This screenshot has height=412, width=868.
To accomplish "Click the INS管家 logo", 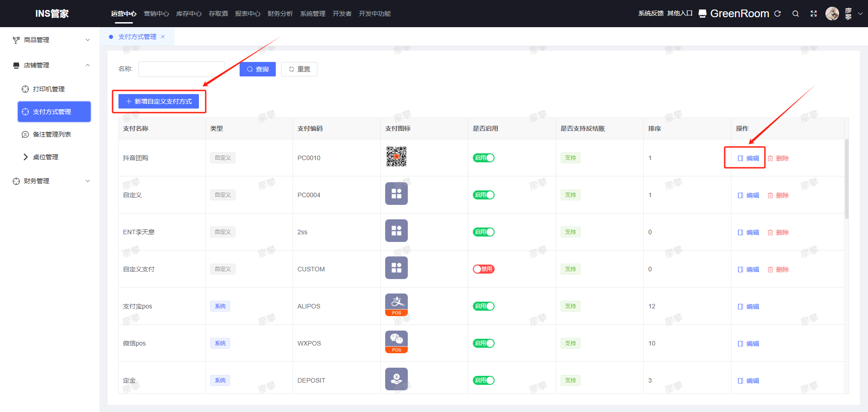I will tap(52, 14).
